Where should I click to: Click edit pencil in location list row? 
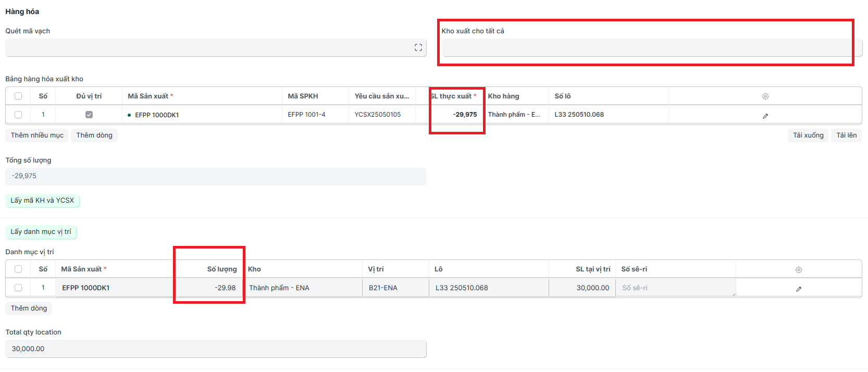pos(798,289)
